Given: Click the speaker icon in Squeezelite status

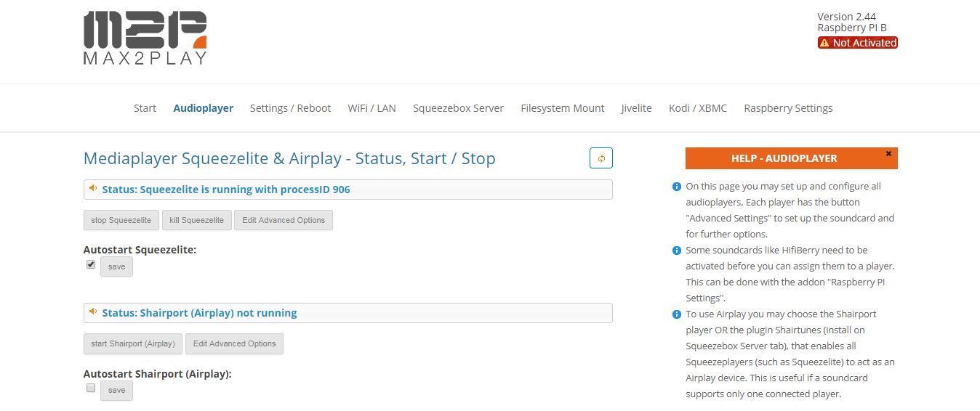Looking at the screenshot, I should pos(93,189).
